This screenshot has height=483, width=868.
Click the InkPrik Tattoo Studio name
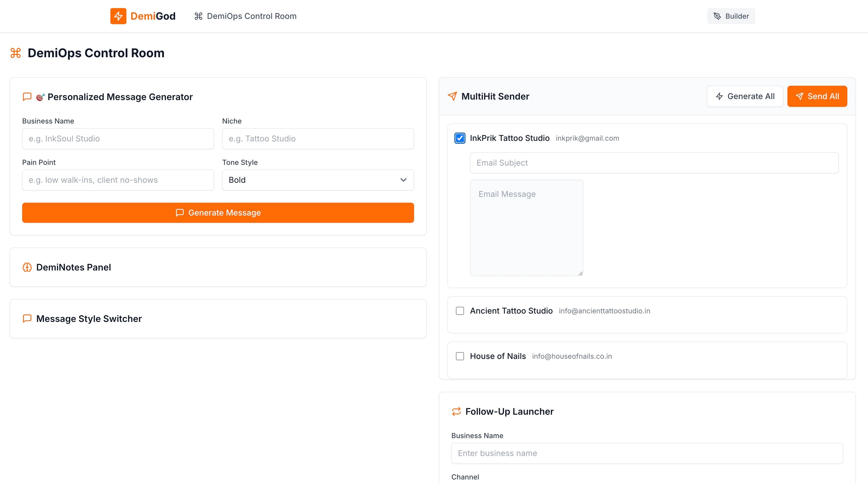510,138
